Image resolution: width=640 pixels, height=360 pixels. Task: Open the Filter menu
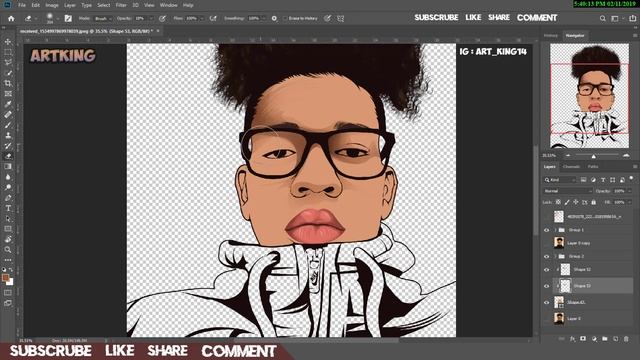click(x=121, y=5)
